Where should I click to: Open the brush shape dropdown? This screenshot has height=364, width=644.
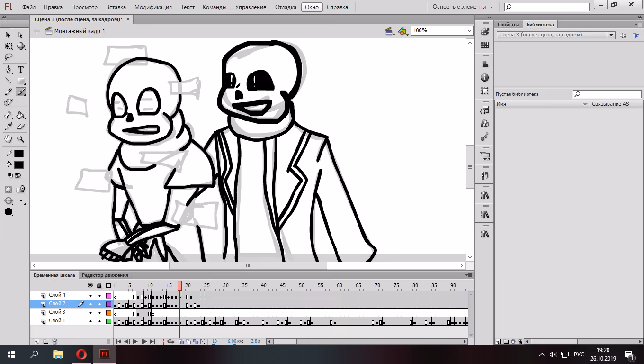(x=9, y=212)
